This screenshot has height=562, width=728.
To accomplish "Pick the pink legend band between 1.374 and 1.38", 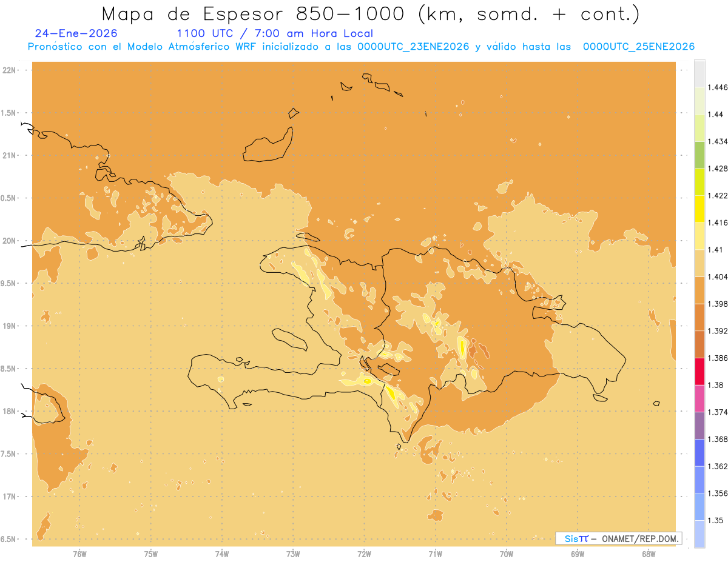I will click(699, 398).
